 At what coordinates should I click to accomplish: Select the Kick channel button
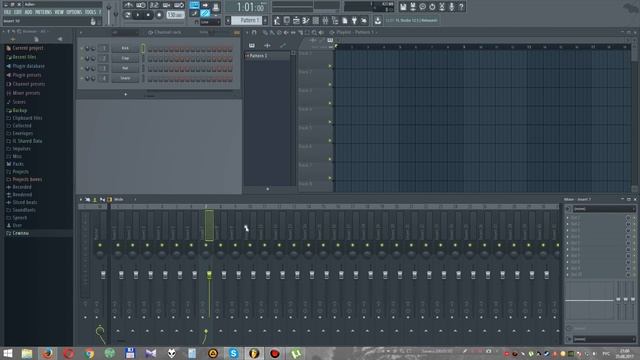125,48
